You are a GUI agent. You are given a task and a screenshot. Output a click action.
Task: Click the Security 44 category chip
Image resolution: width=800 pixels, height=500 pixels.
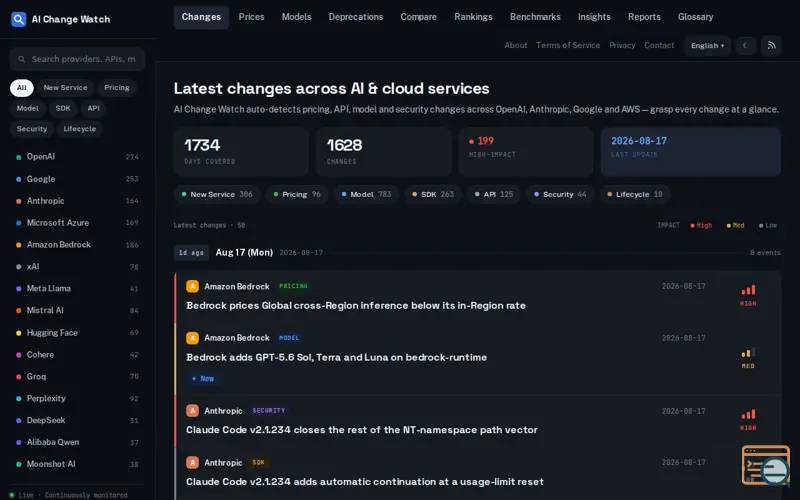560,194
